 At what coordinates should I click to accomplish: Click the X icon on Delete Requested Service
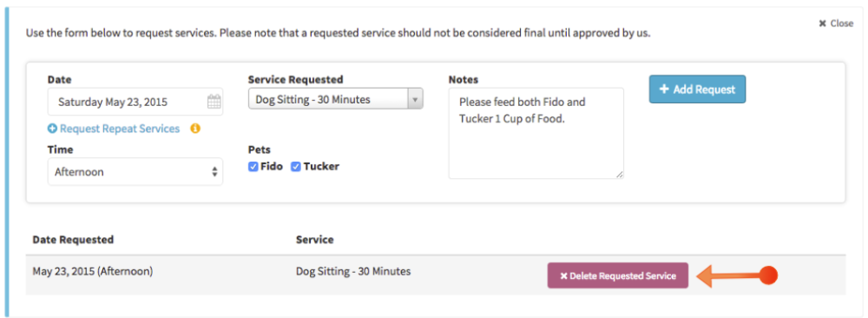[x=563, y=276]
